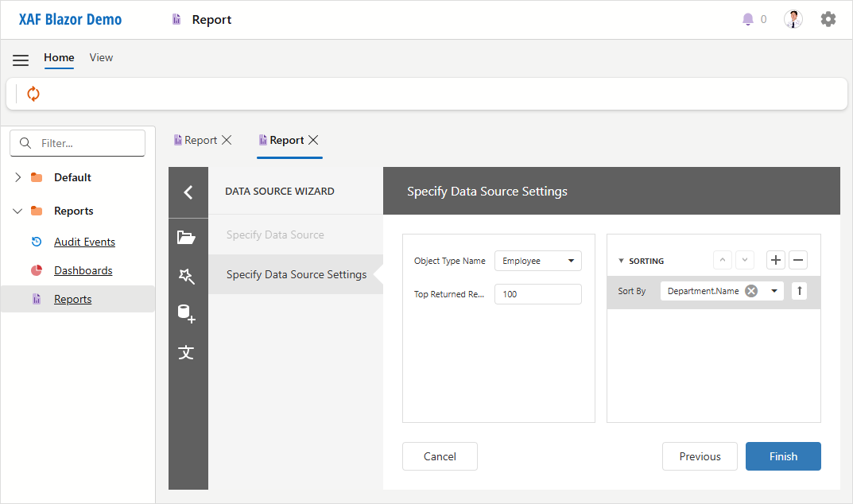This screenshot has width=853, height=504.
Task: Clear the Department.Name sort value
Action: tap(751, 291)
